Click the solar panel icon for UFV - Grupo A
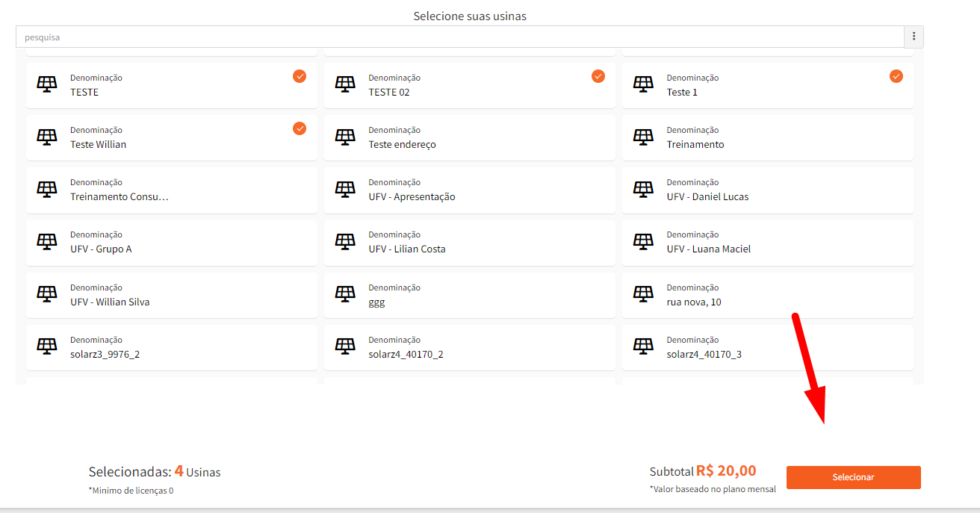 (x=47, y=241)
